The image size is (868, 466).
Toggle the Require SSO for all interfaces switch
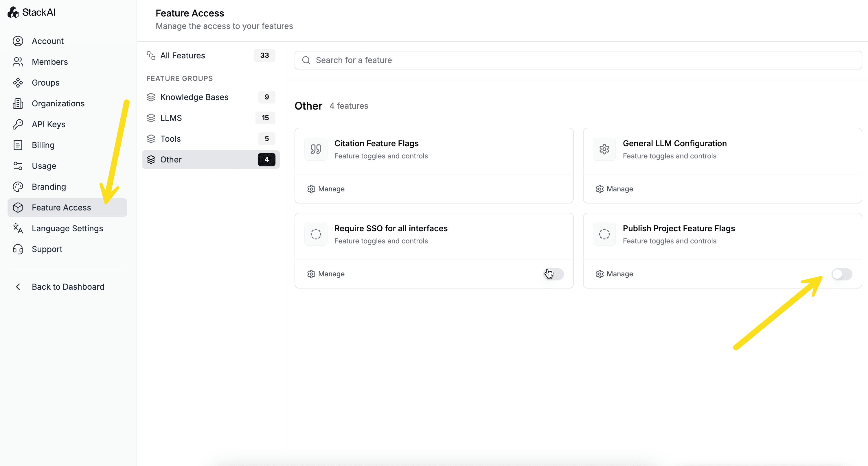point(553,274)
